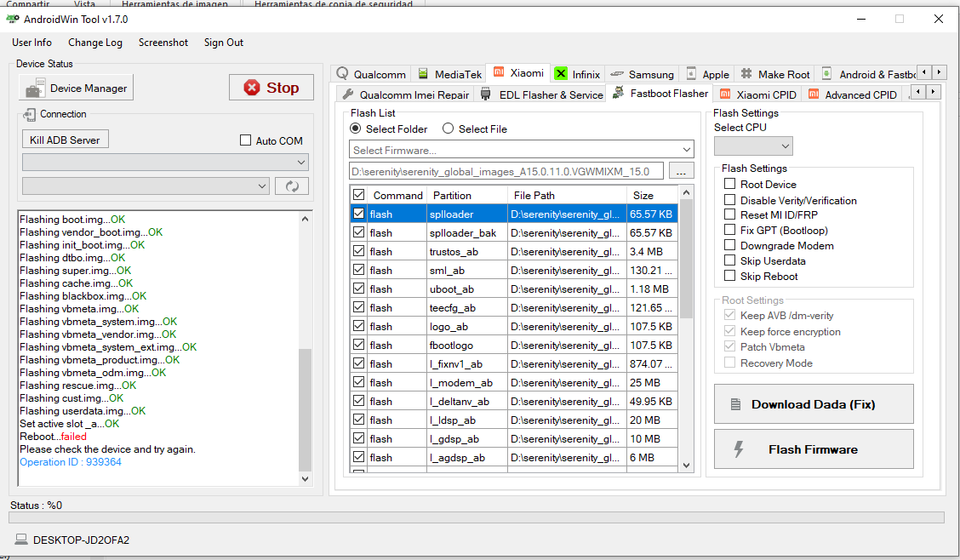960x560 pixels.
Task: Click the Advanced CPID Mi icon
Action: pyautogui.click(x=814, y=94)
